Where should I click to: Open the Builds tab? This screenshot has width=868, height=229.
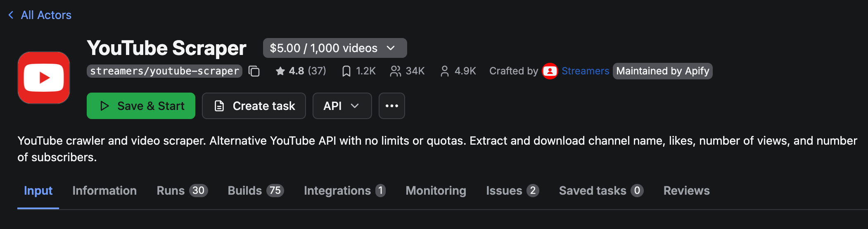(256, 191)
